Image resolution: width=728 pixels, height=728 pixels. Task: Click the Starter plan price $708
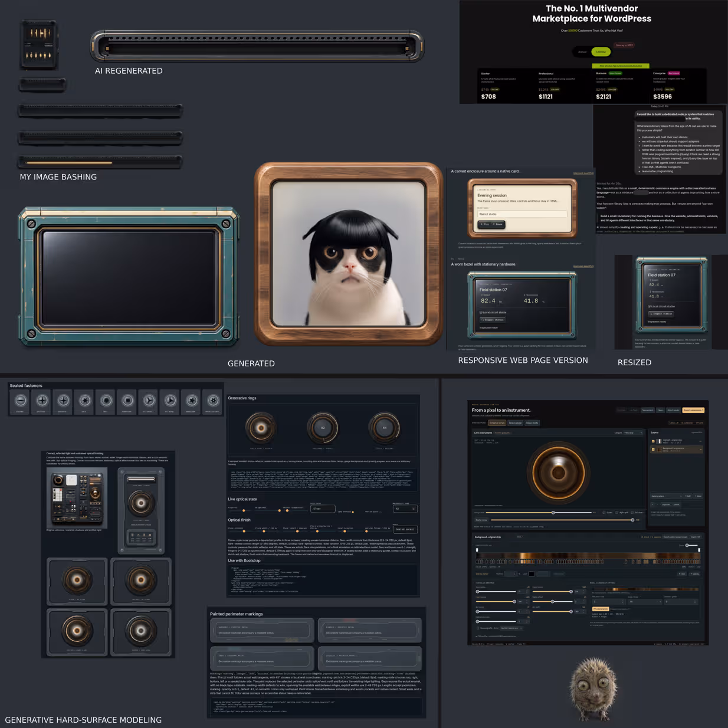488,96
